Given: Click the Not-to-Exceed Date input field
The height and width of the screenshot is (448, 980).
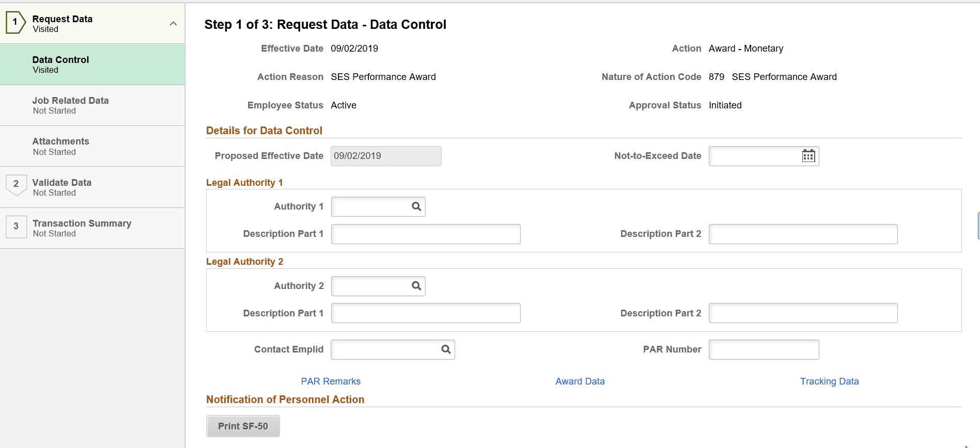Looking at the screenshot, I should click(753, 156).
